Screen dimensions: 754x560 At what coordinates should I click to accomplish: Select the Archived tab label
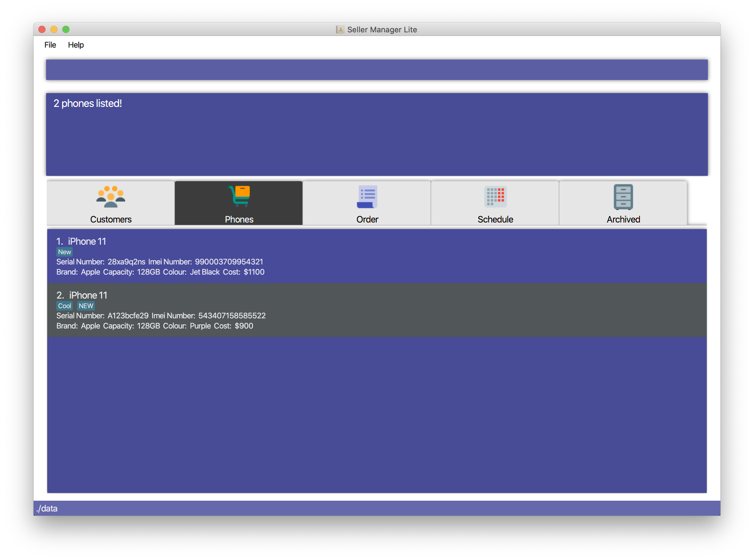click(x=622, y=220)
